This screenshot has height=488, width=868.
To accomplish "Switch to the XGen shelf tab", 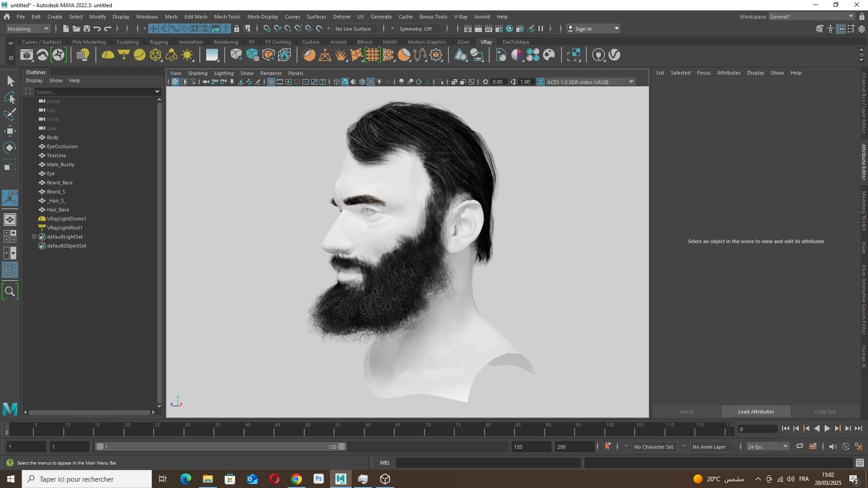I will tap(463, 42).
